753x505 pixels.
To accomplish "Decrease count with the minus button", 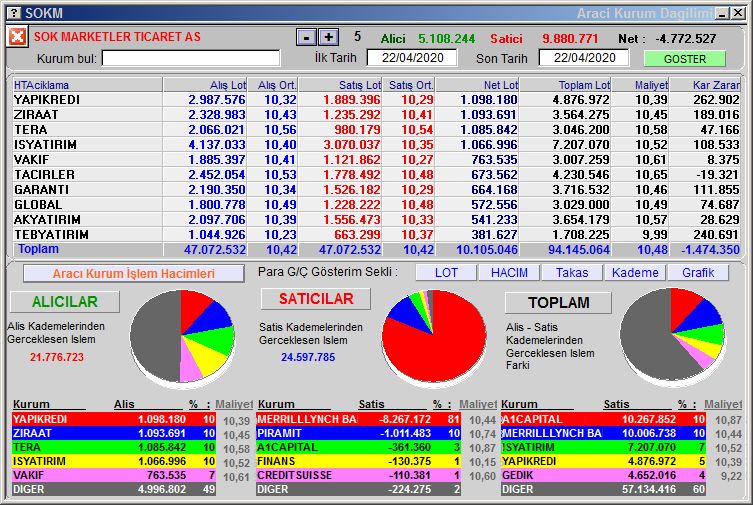I will [306, 37].
